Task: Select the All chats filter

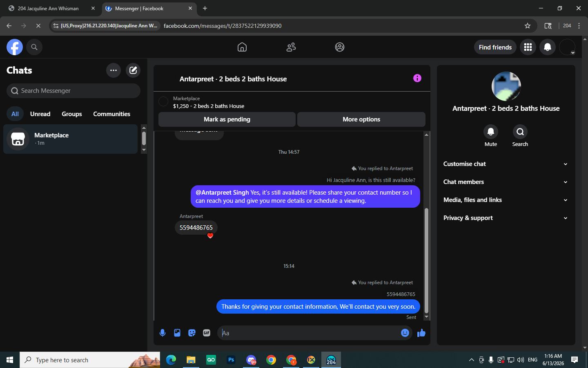Action: click(x=15, y=114)
